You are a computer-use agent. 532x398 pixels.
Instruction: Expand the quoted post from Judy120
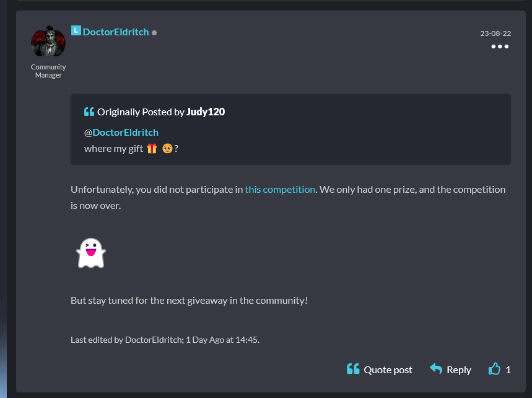[290, 129]
